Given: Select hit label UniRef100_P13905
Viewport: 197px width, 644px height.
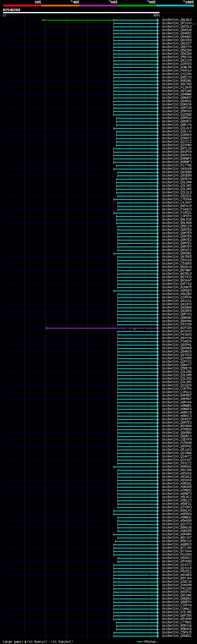Looking at the screenshot, I should coord(177,88).
